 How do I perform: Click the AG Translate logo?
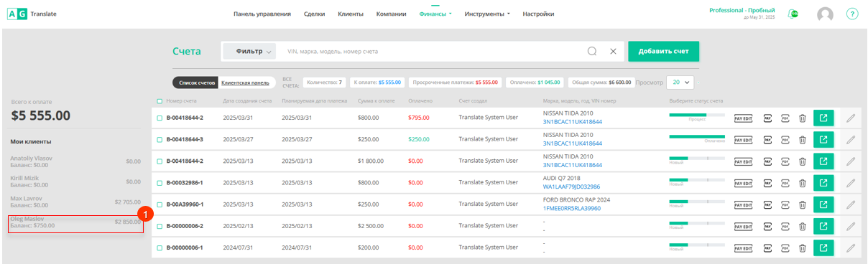[32, 14]
